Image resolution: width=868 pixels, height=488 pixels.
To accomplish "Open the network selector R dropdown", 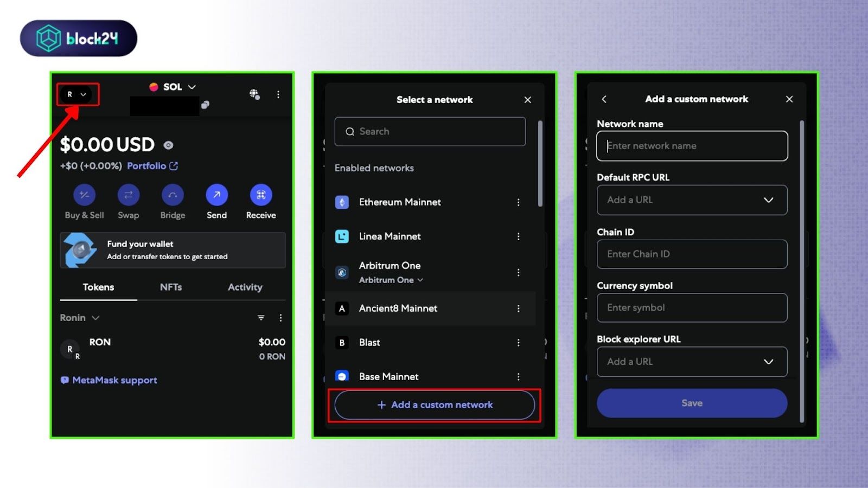I will [x=76, y=94].
